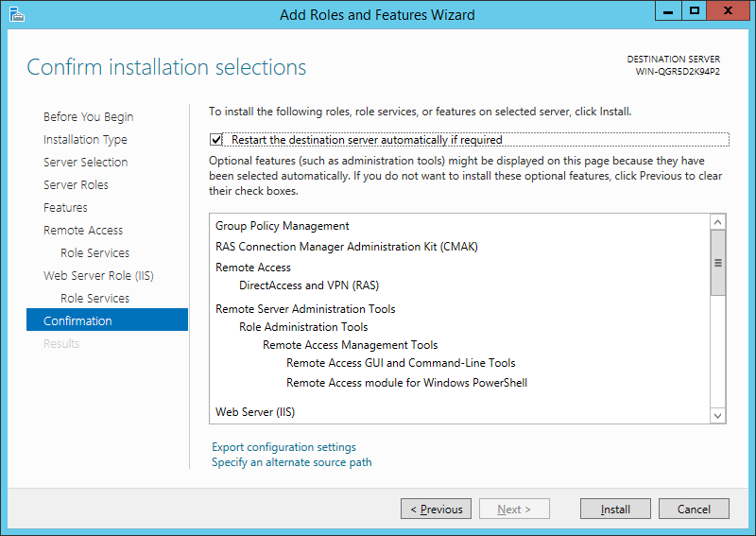Open the Server Roles page
The height and width of the screenshot is (536, 756).
[76, 184]
